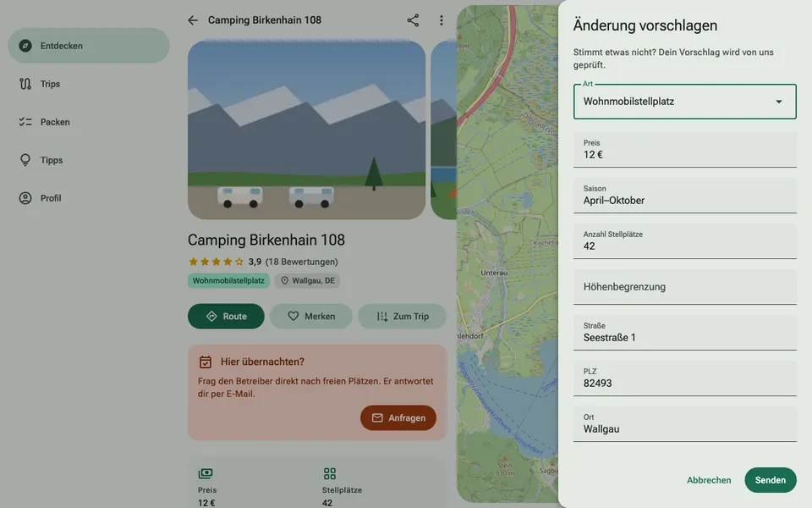The height and width of the screenshot is (508, 812).
Task: Click the heading "Änderung vorschlagen"
Action: click(645, 25)
